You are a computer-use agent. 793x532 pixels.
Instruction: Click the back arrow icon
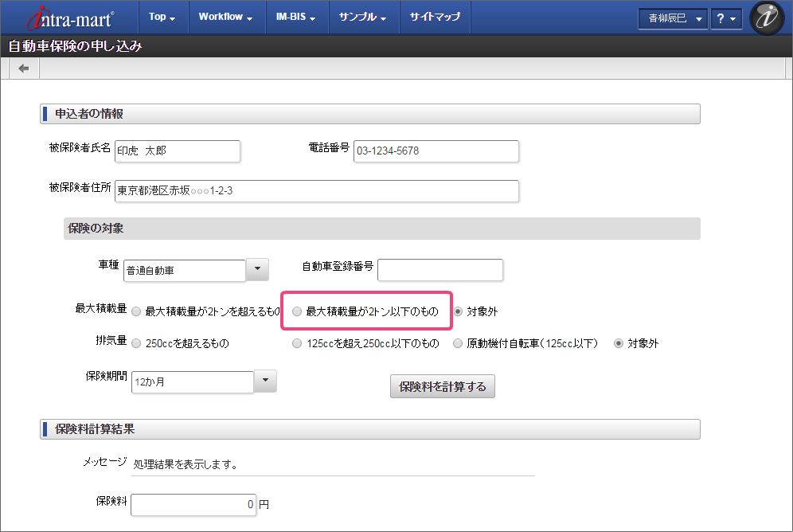pos(23,68)
